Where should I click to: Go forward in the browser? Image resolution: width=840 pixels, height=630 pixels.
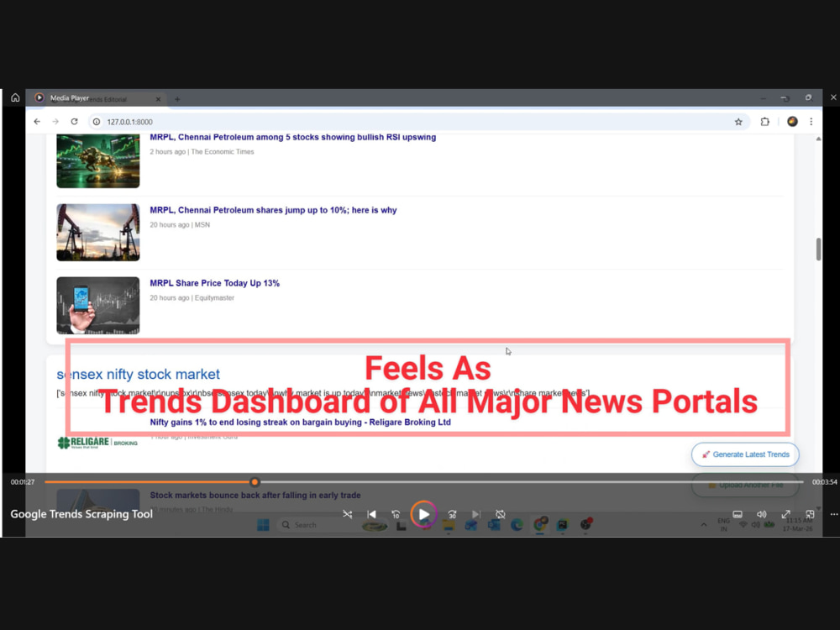(x=55, y=122)
